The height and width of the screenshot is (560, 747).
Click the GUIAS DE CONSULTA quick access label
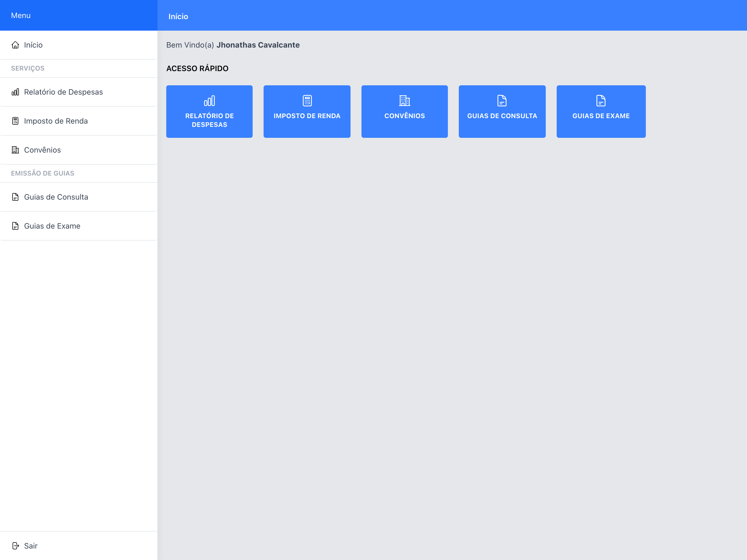pyautogui.click(x=502, y=116)
